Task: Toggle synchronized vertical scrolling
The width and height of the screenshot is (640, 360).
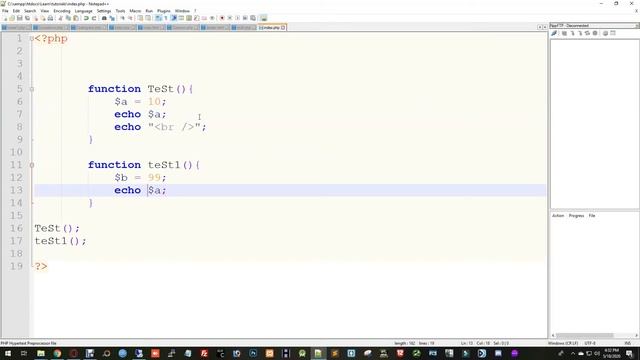Action: pos(140,18)
